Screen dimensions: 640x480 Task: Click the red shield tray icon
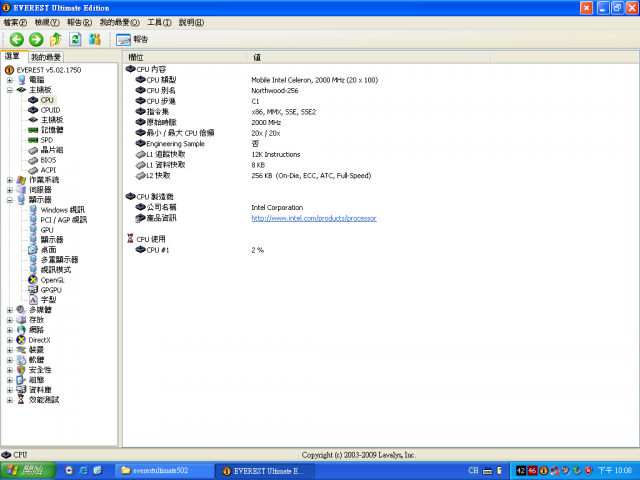click(588, 471)
